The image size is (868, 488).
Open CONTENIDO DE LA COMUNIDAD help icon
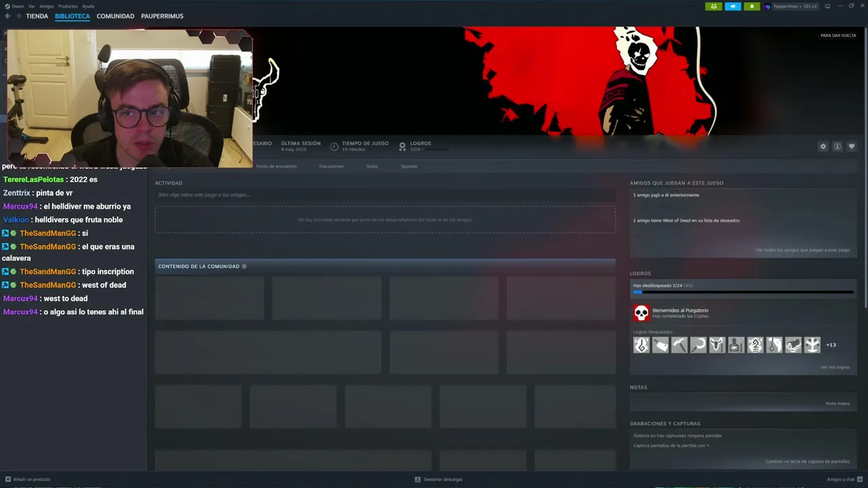pyautogui.click(x=244, y=266)
